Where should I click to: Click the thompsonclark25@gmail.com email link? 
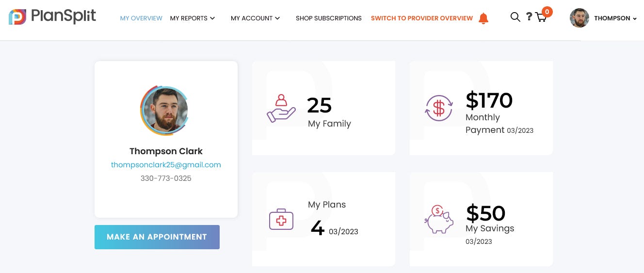point(166,165)
